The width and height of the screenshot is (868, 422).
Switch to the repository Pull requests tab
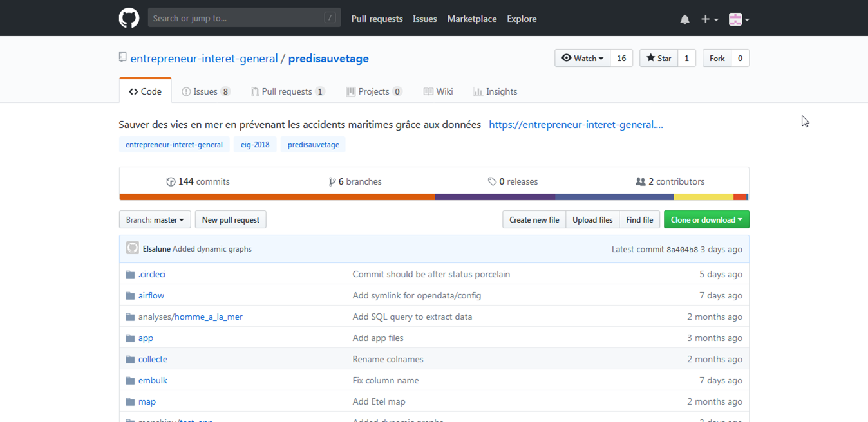(288, 91)
